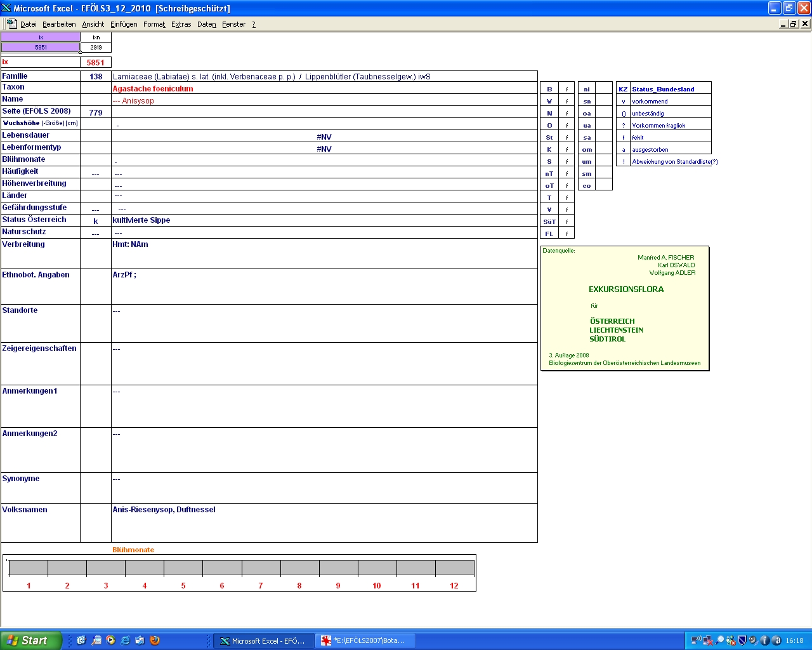The height and width of the screenshot is (650, 812).
Task: Open the ? help menu
Action: coord(254,24)
